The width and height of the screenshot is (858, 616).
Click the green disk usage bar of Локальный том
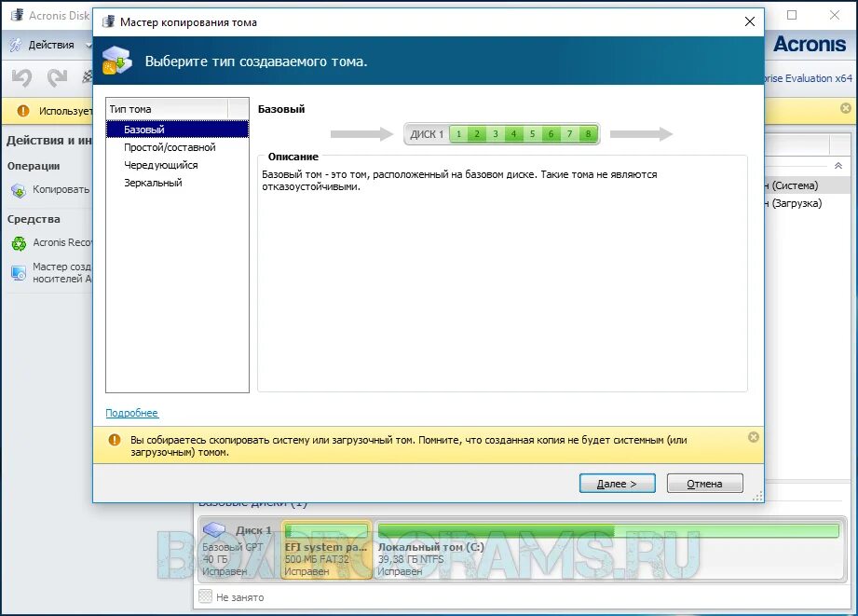point(494,529)
